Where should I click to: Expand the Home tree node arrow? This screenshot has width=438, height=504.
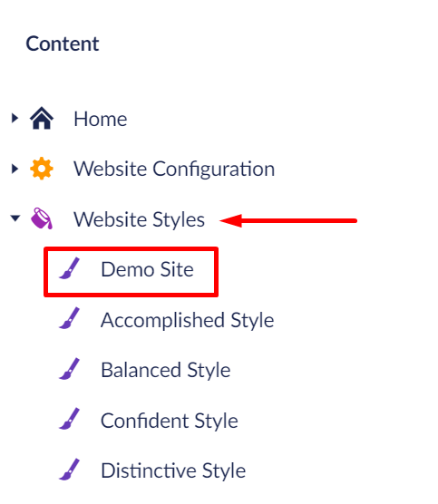pos(15,118)
